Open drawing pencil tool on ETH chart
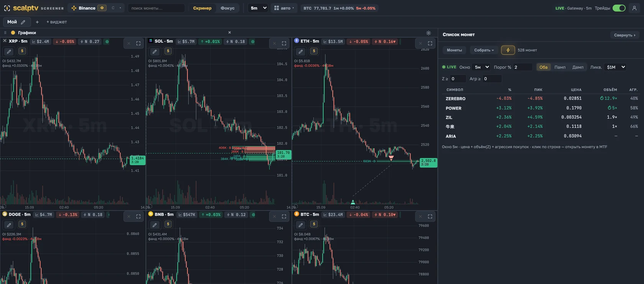Viewport: 644px width, 284px height. (301, 51)
